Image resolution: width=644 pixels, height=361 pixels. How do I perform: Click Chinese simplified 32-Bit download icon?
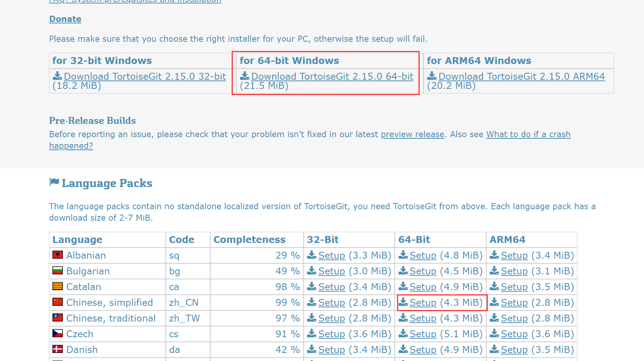point(312,302)
